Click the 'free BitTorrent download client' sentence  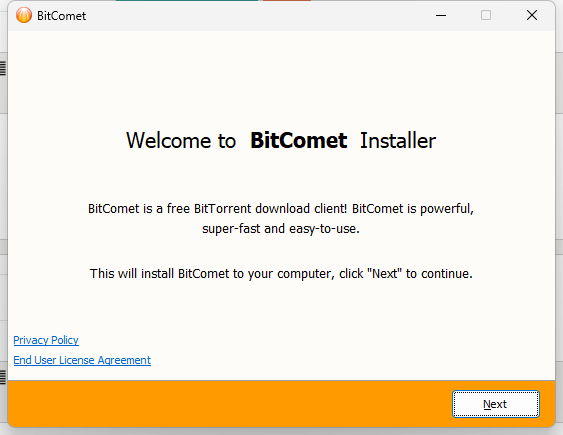point(281,209)
